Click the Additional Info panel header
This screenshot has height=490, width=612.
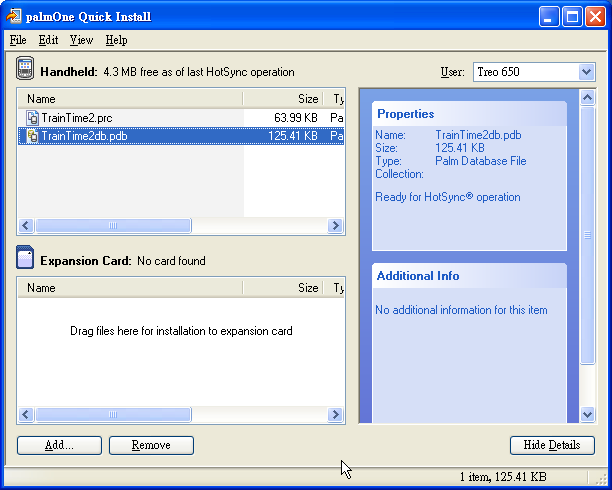point(470,276)
